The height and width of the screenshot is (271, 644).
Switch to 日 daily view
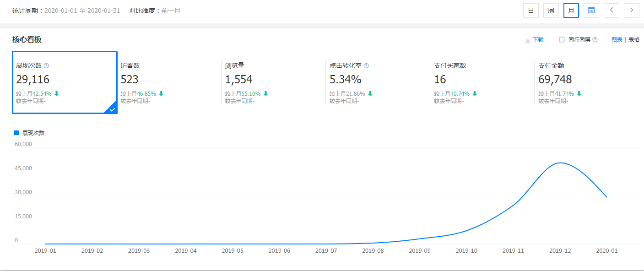[531, 11]
